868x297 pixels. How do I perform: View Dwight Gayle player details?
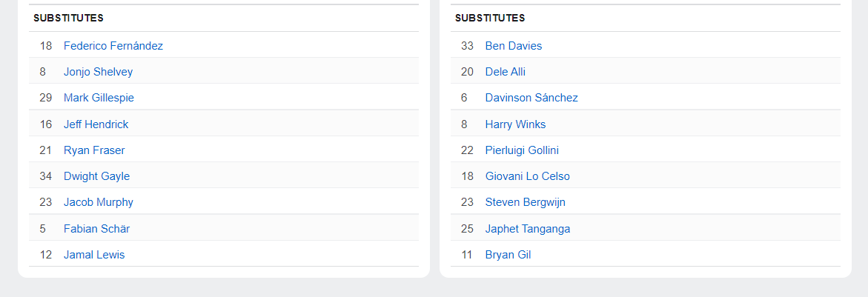(96, 176)
